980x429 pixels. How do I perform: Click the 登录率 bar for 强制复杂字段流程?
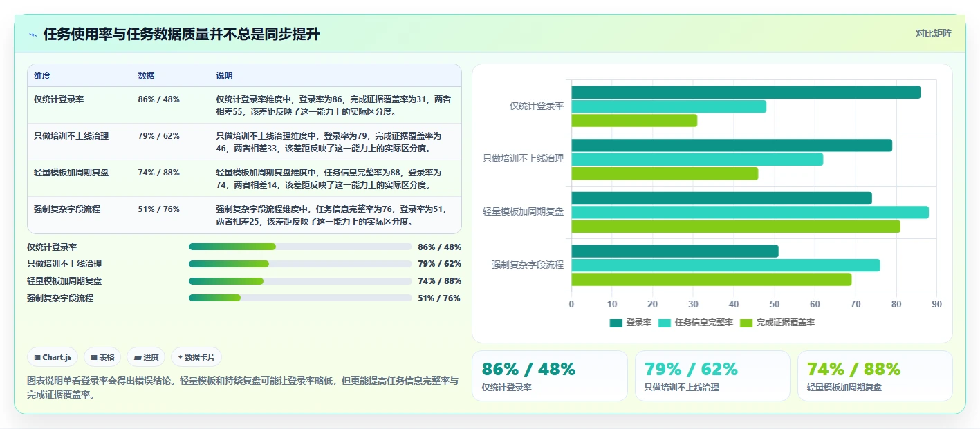675,251
